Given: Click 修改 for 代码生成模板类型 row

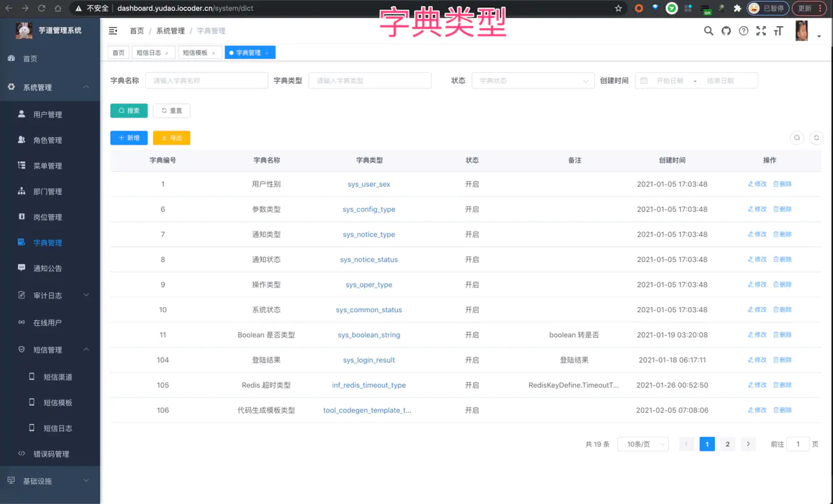Looking at the screenshot, I should pos(758,410).
